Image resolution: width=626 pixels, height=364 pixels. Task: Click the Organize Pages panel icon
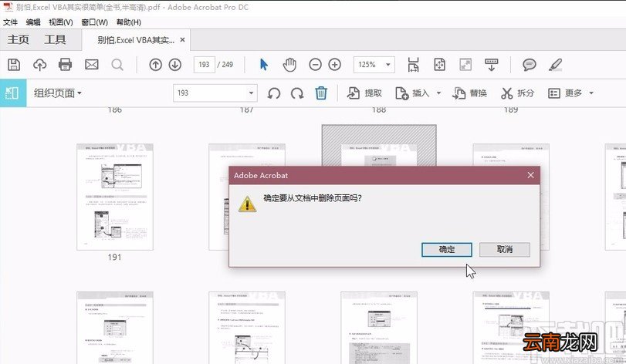point(13,93)
